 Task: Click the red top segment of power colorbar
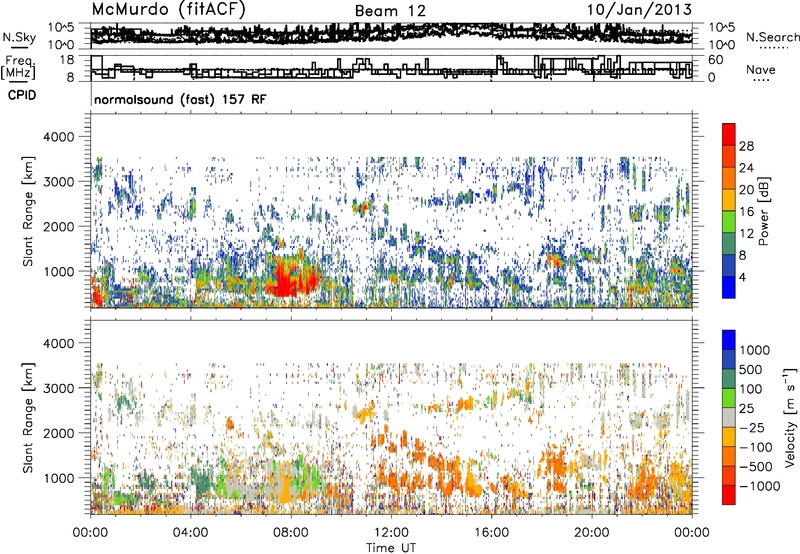[x=729, y=134]
